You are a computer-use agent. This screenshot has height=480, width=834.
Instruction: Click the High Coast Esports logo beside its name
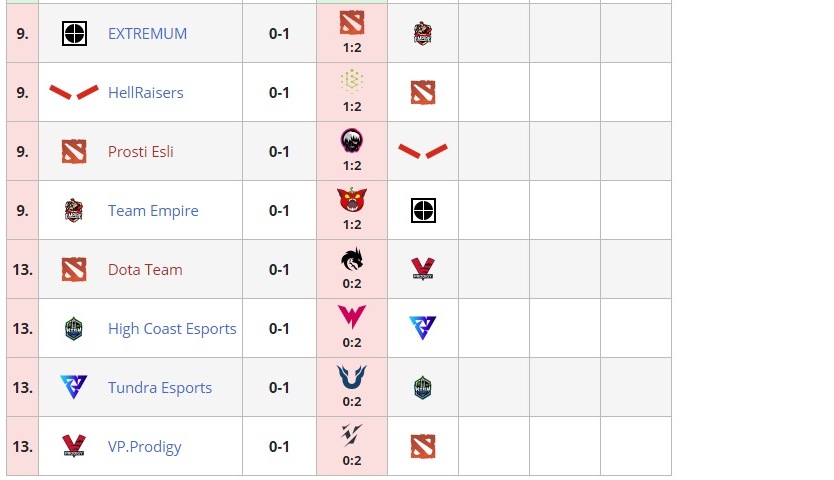(x=74, y=329)
